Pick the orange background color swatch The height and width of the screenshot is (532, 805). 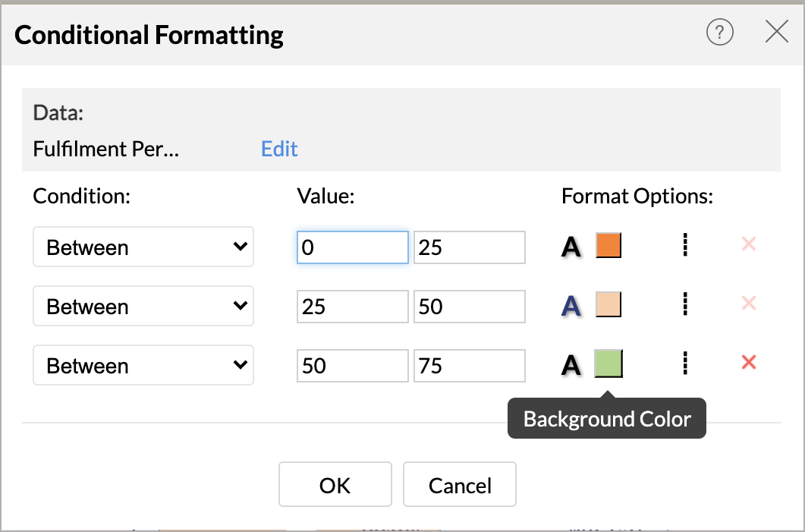pyautogui.click(x=608, y=245)
